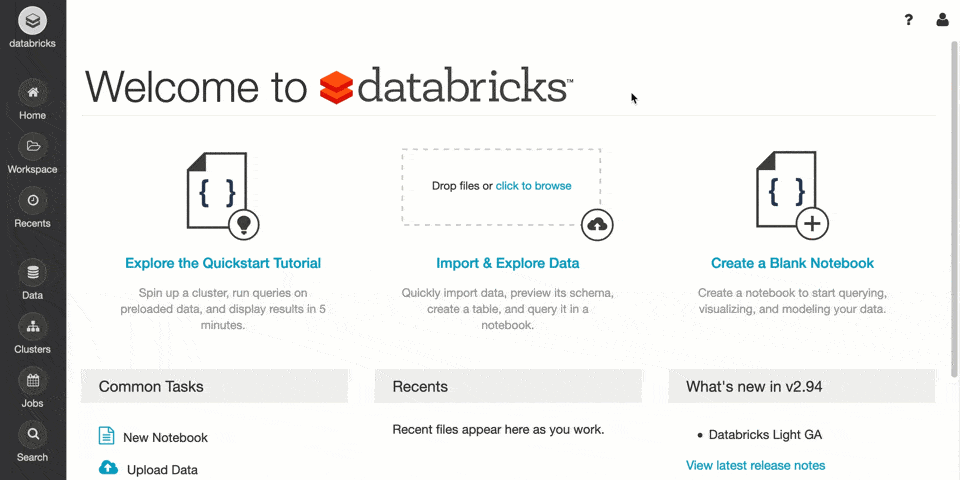Open Explore the Quickstart Tutorial link
Image resolution: width=960 pixels, height=480 pixels.
(223, 264)
